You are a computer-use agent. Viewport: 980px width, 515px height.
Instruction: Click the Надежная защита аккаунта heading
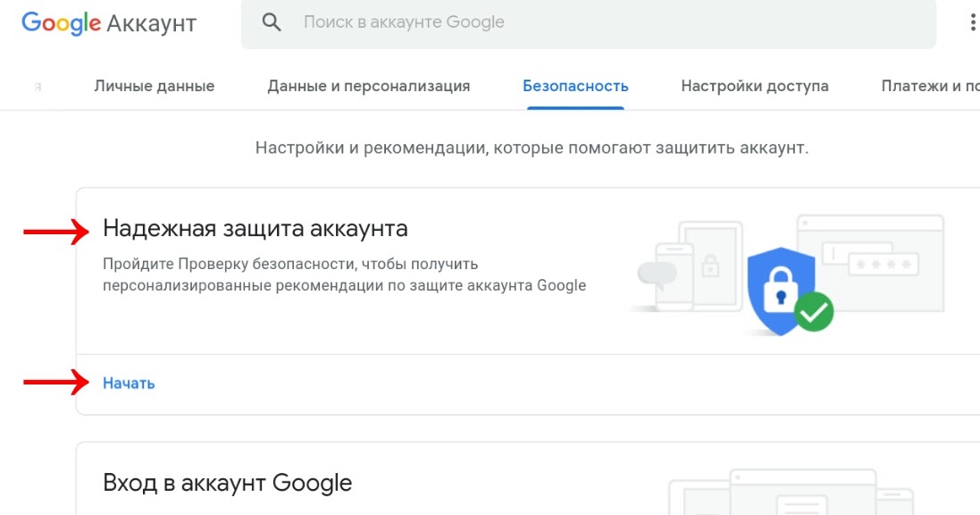(x=255, y=228)
